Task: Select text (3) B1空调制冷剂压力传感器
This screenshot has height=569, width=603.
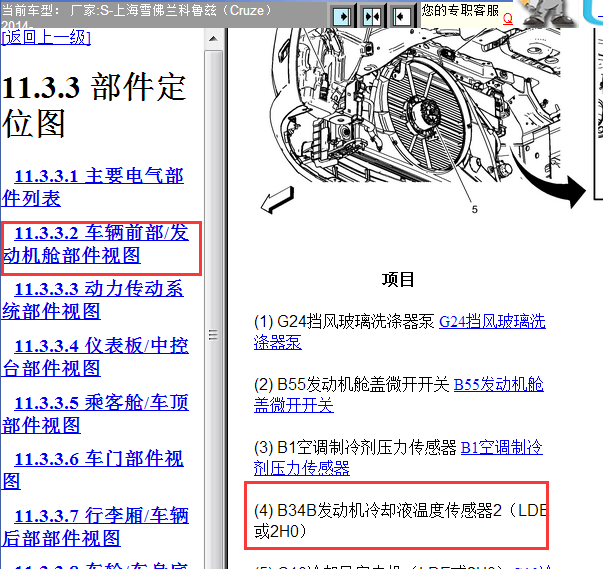Action: [355, 448]
